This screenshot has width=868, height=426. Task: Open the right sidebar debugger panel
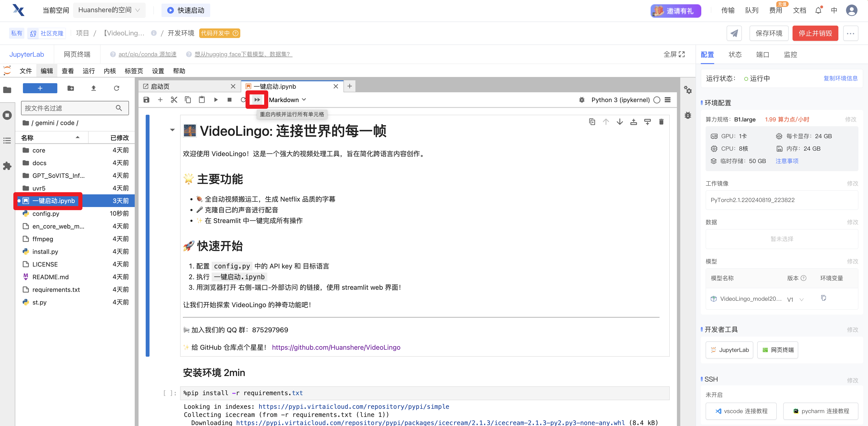pos(688,115)
